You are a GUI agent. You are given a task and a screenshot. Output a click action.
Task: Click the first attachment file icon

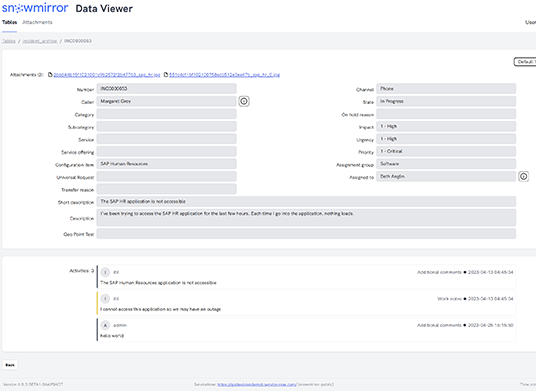(50, 75)
